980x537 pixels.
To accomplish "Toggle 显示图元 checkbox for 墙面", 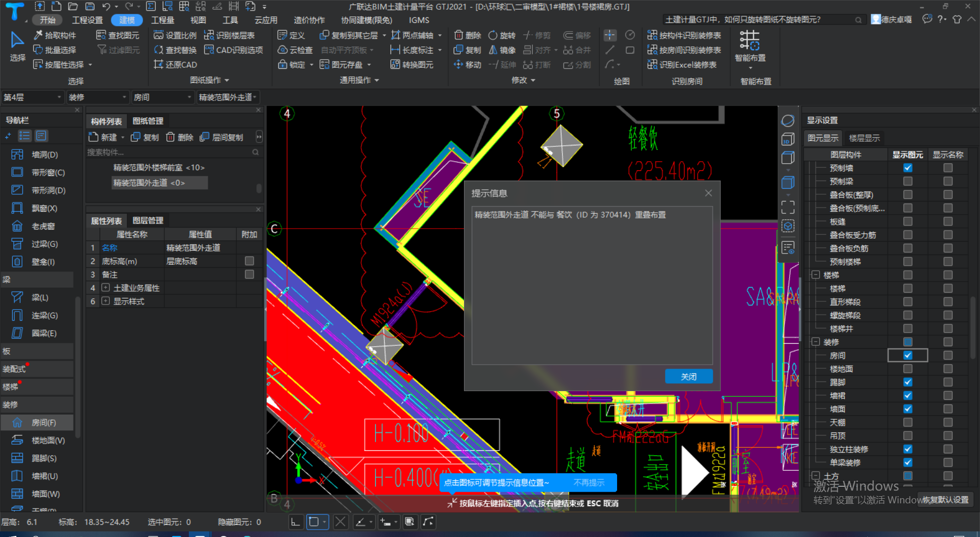I will click(908, 408).
